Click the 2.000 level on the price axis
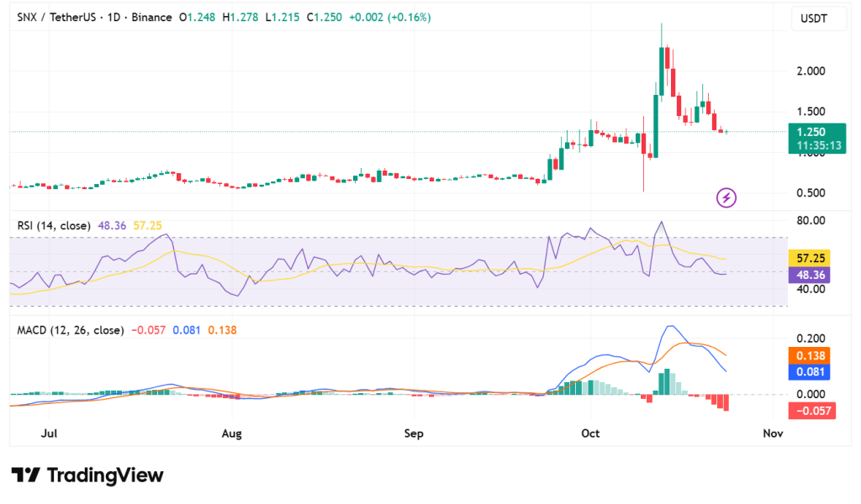The width and height of the screenshot is (861, 504). click(x=811, y=71)
